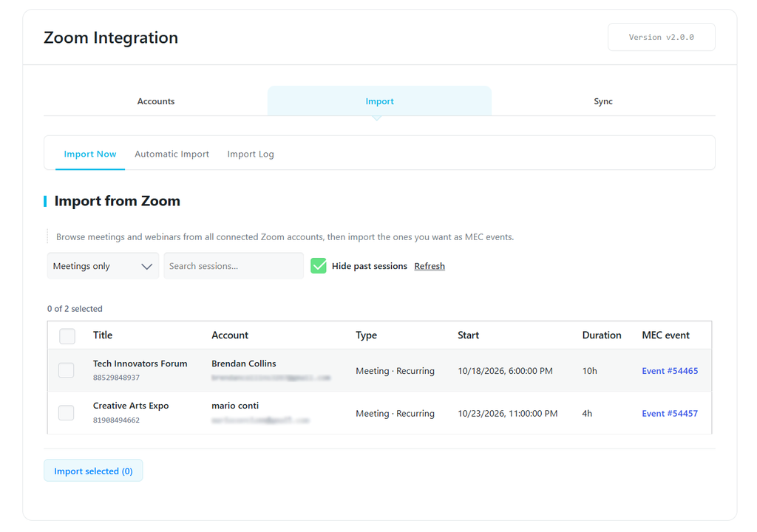
Task: Select the Import tab
Action: [x=379, y=101]
